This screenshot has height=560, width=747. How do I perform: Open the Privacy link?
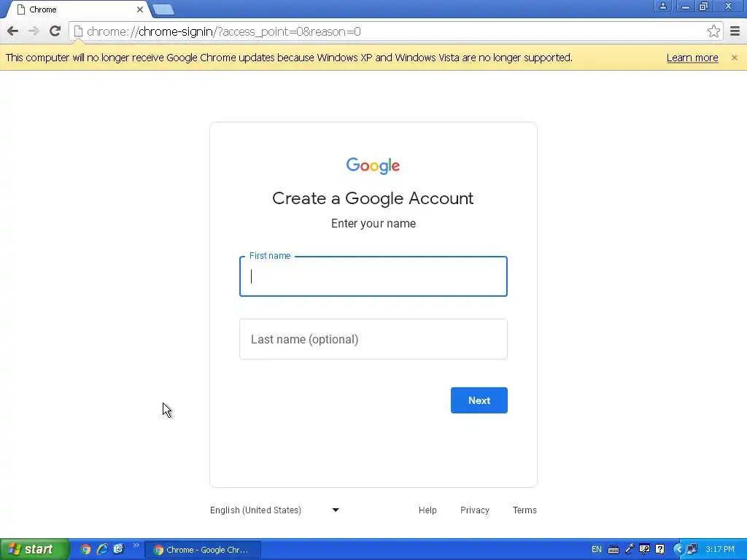click(x=474, y=510)
